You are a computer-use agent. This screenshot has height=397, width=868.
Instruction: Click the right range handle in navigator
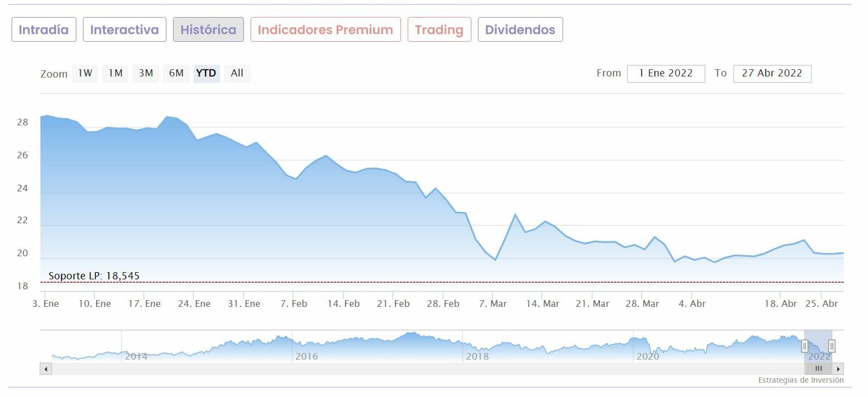tap(832, 346)
